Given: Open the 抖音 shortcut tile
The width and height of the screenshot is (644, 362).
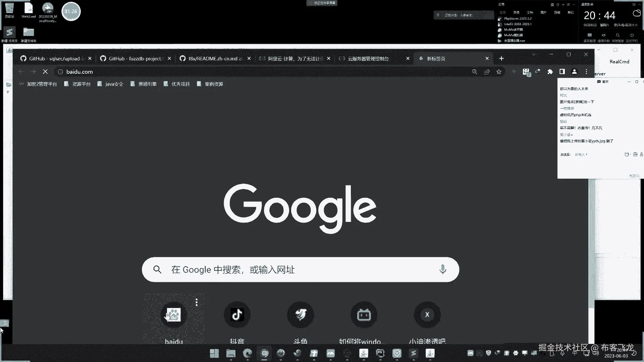Looking at the screenshot, I should pos(237,315).
